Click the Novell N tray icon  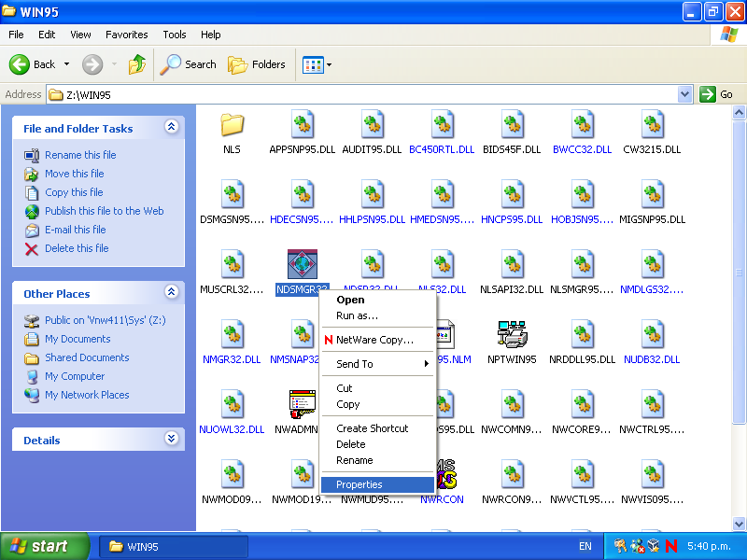click(x=671, y=546)
